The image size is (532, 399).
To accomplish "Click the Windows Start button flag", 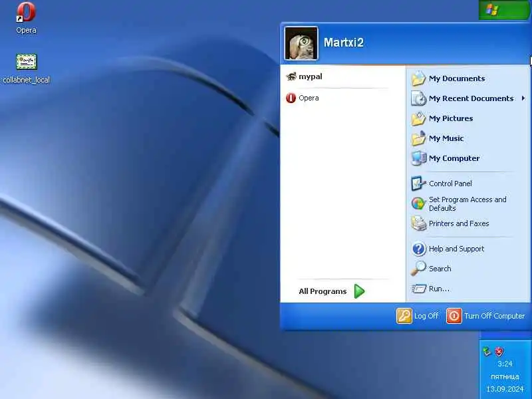I will pyautogui.click(x=491, y=10).
